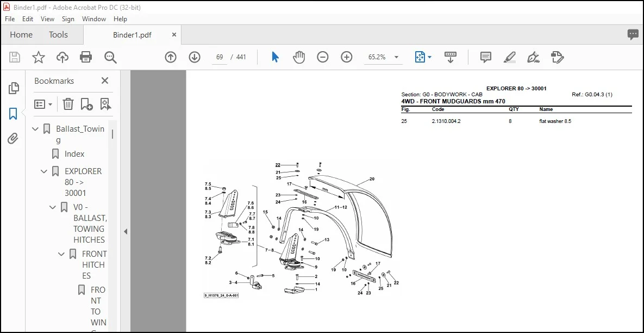Screen dimensions: 644x333
Task: Close the Bookmarks panel with X
Action: click(105, 81)
